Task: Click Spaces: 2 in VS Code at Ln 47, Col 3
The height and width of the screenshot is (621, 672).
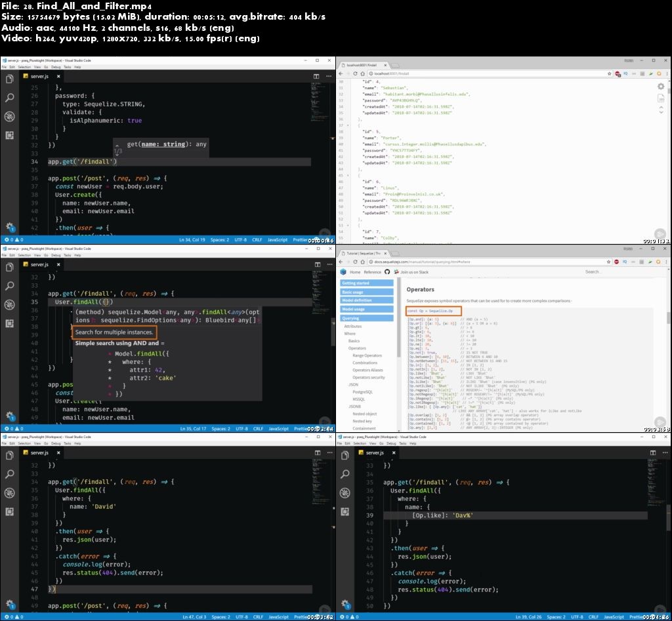Action: click(220, 616)
